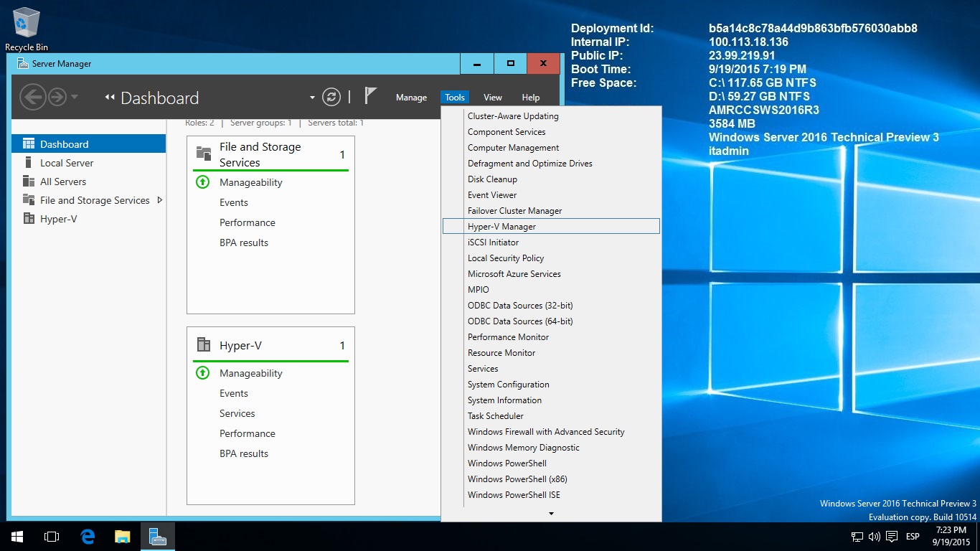Select All Servers in the sidebar
The image size is (980, 551).
pos(63,182)
